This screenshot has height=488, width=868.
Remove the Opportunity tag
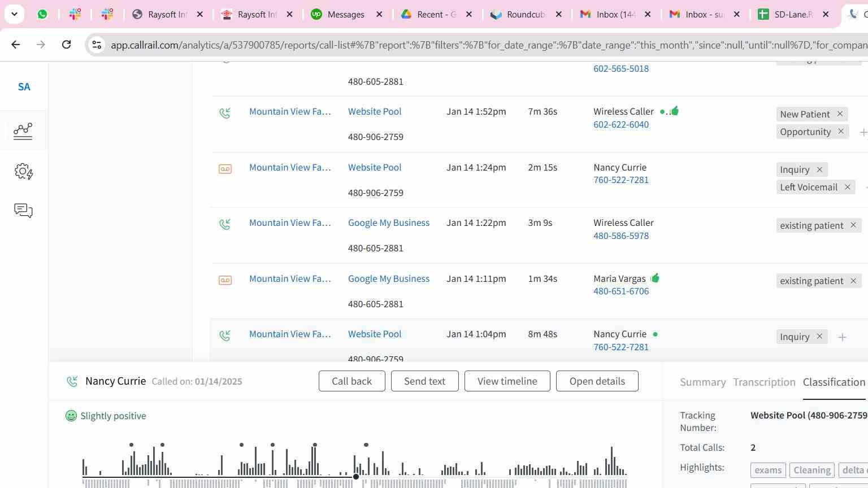pos(841,132)
